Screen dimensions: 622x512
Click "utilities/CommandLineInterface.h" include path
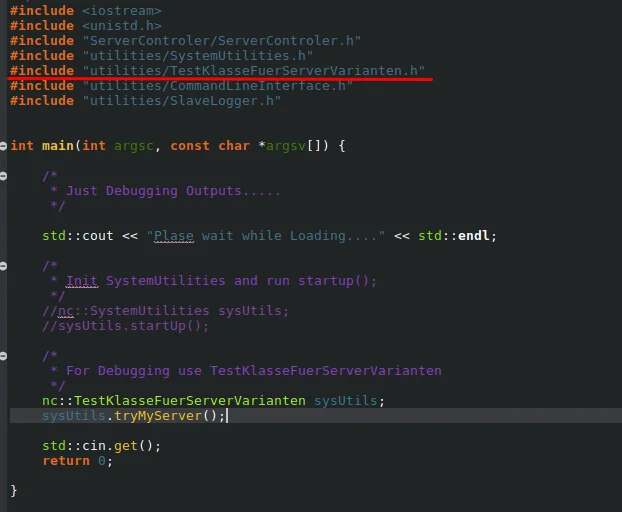pyautogui.click(x=217, y=86)
